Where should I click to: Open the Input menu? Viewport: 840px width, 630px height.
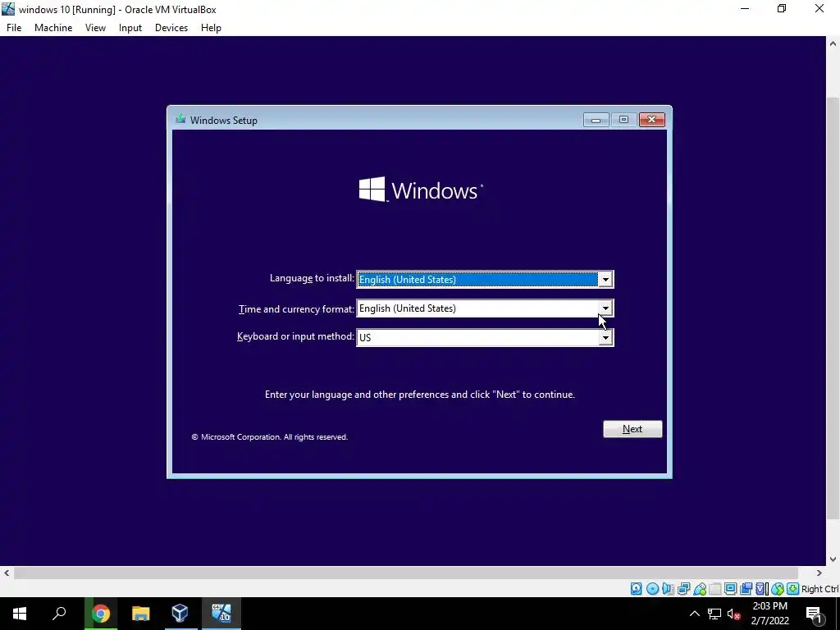(x=130, y=28)
